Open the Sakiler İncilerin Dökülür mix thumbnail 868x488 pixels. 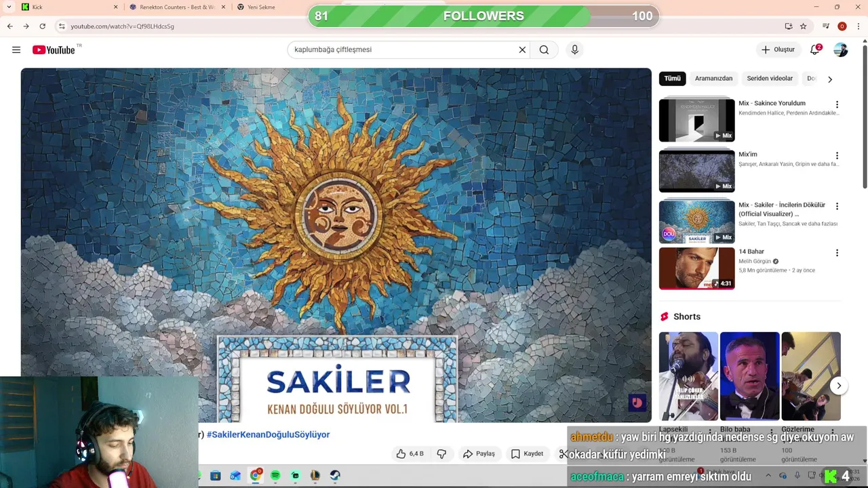[696, 222]
